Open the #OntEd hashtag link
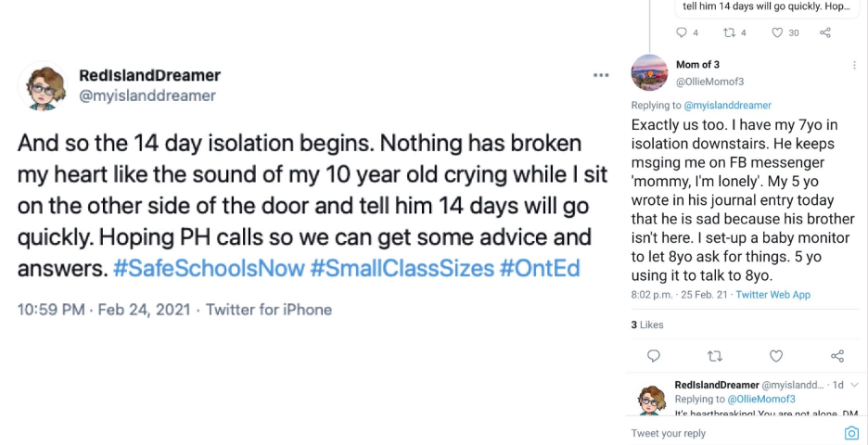868x445 pixels. pyautogui.click(x=539, y=269)
